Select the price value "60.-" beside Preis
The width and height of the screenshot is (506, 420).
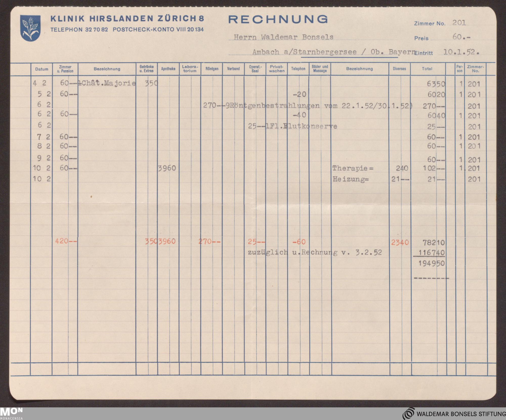pos(462,37)
